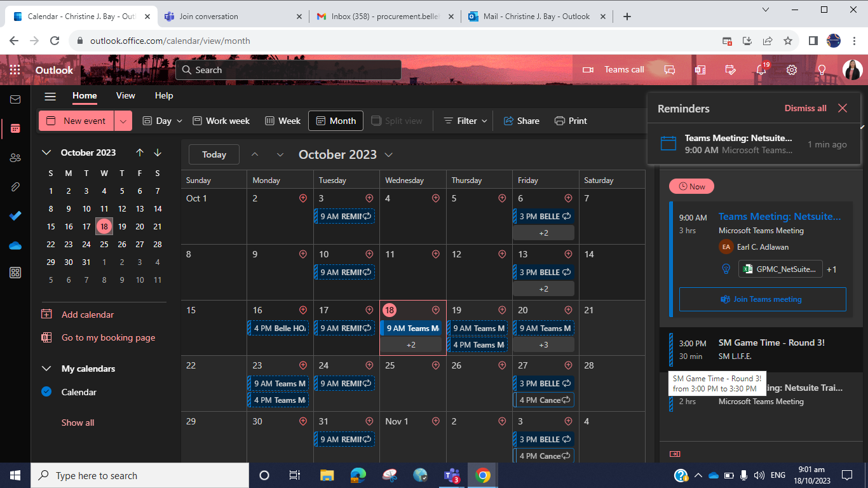Open the Tips lightbulb icon
The image size is (868, 488).
point(822,70)
